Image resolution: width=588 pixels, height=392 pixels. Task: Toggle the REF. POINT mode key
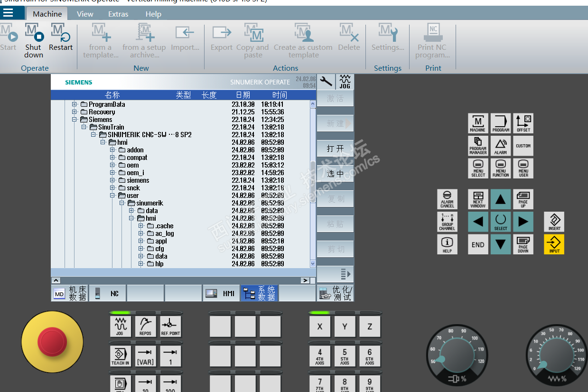(170, 327)
